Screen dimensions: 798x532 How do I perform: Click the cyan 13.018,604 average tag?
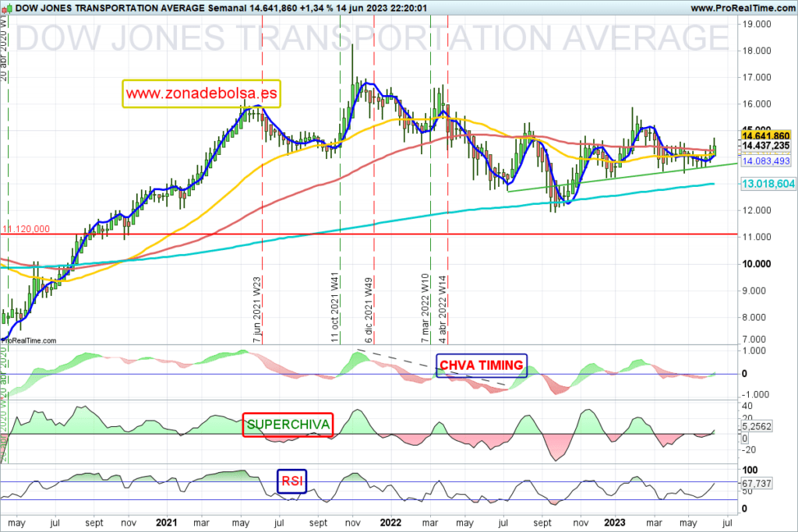pyautogui.click(x=768, y=184)
